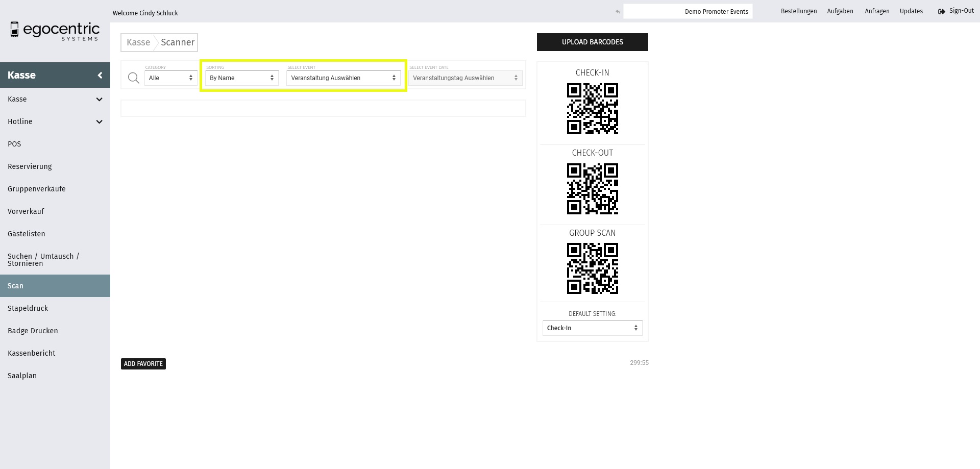Go to Kassenbericht in sidebar
Screen dimensions: 980x469
[32, 353]
